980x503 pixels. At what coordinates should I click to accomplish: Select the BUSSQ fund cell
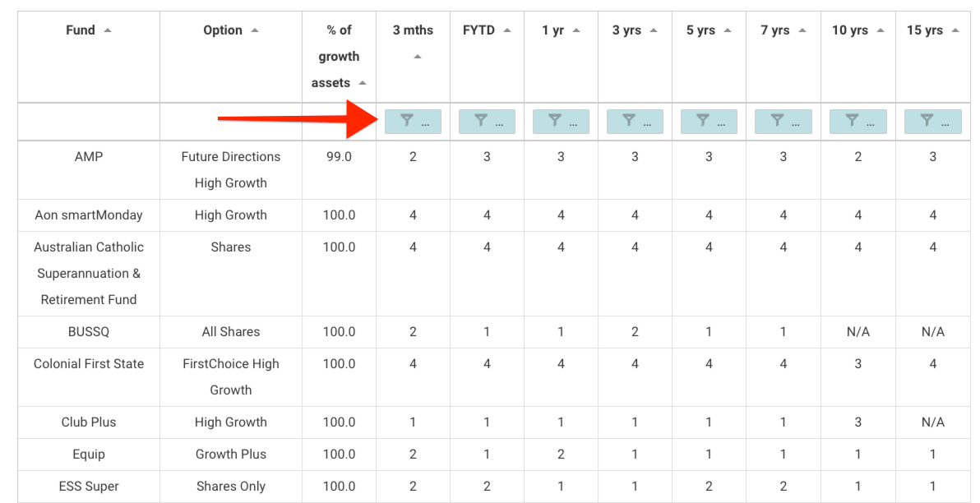click(89, 332)
